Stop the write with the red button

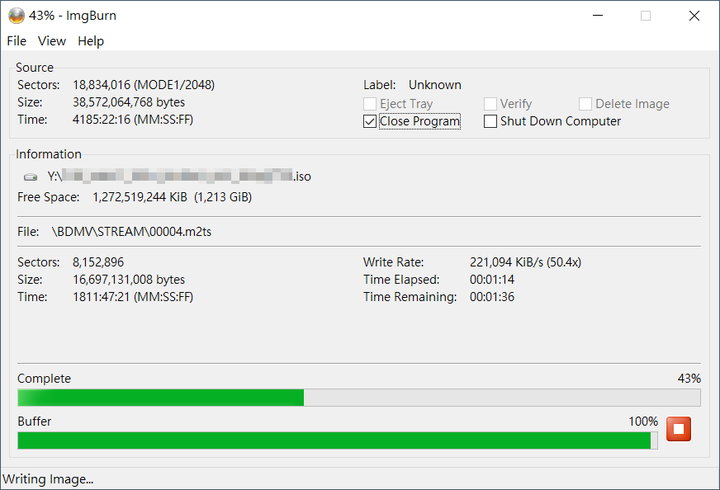pos(678,429)
